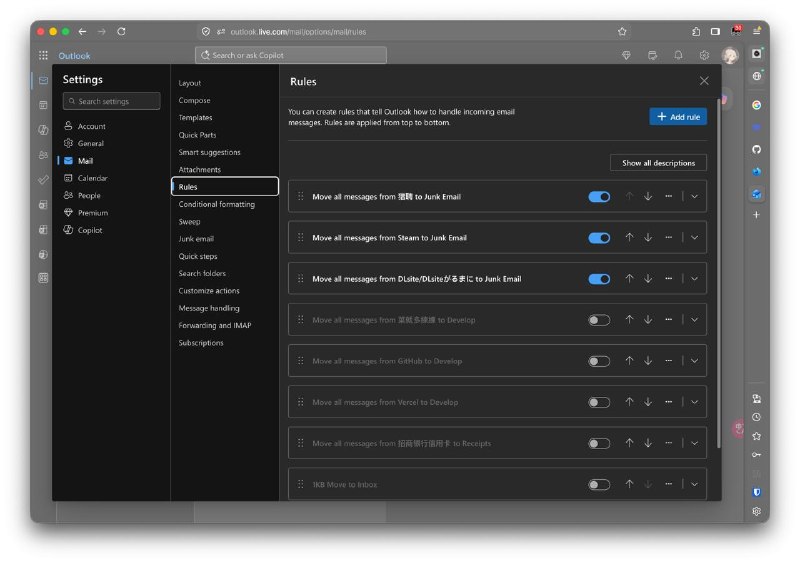The image size is (800, 563).
Task: Turn off the Steam to Junk Email rule
Action: point(599,238)
